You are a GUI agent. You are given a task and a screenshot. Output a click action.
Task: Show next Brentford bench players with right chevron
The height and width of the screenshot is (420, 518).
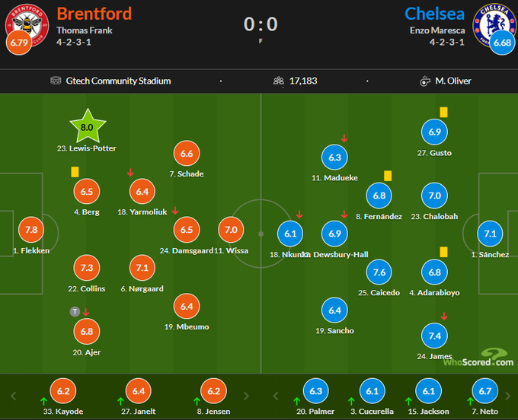click(x=245, y=396)
